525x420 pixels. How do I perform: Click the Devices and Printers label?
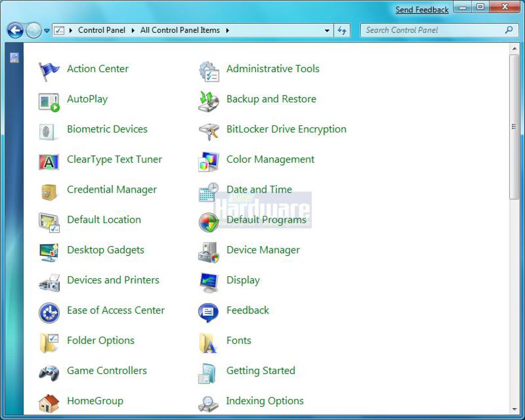coord(113,280)
